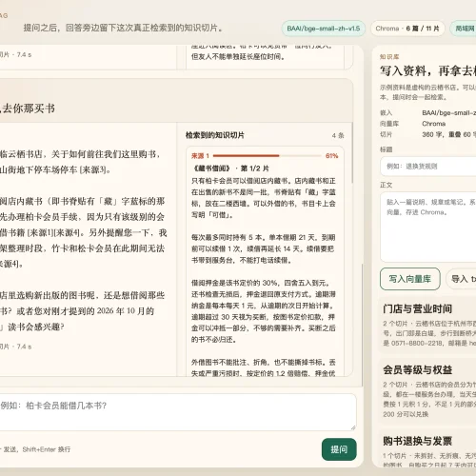Click the 知识库 section label

pyautogui.click(x=389, y=57)
